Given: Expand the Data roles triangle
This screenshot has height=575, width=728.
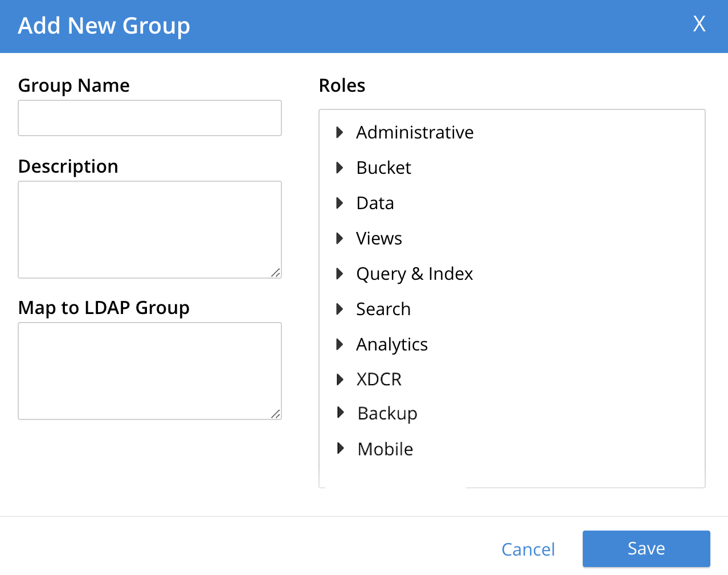Looking at the screenshot, I should click(340, 203).
